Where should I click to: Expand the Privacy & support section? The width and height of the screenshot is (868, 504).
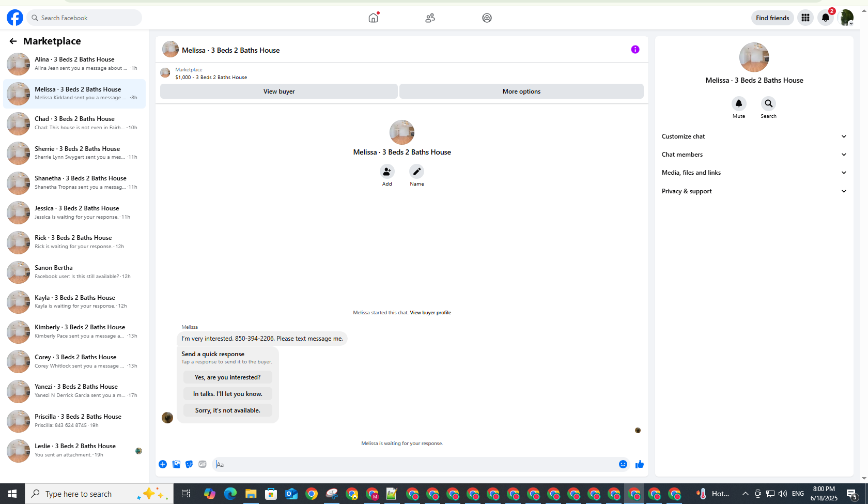coord(754,191)
